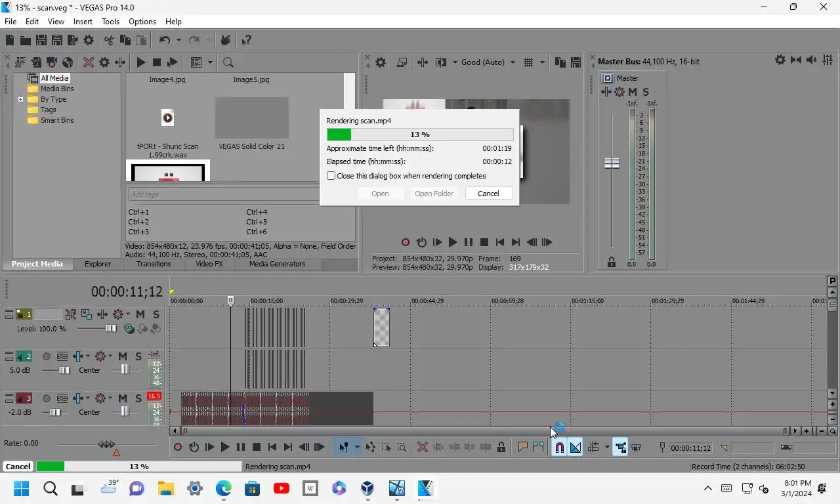Open the media Views dropdown arrow

point(210,62)
